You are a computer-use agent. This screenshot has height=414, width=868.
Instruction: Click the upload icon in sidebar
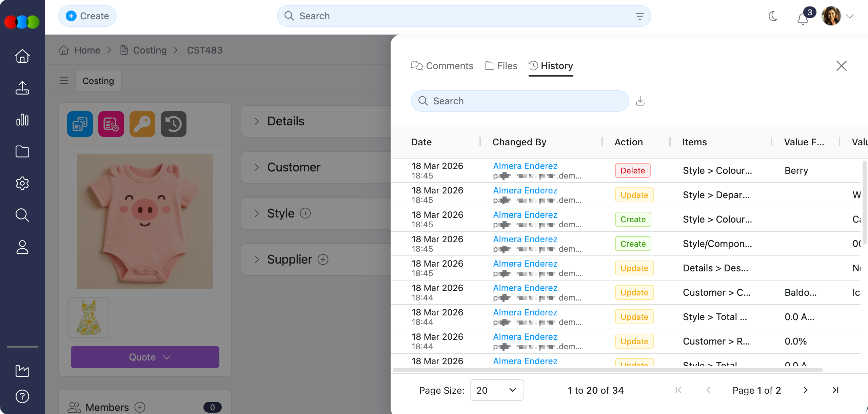(22, 88)
